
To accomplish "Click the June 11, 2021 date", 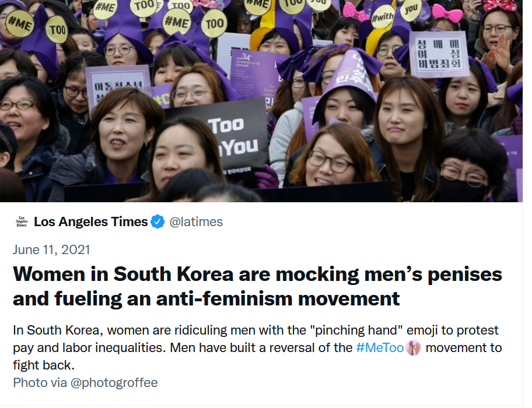I will [51, 250].
